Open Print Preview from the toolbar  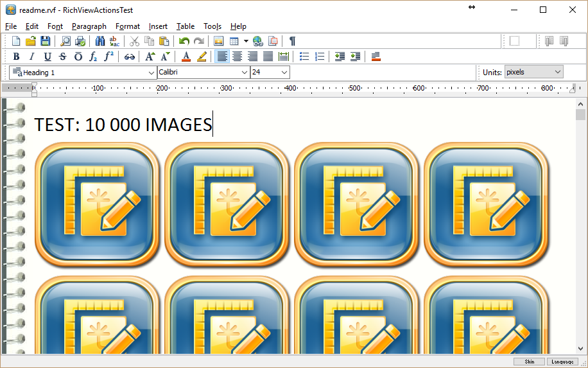click(65, 41)
